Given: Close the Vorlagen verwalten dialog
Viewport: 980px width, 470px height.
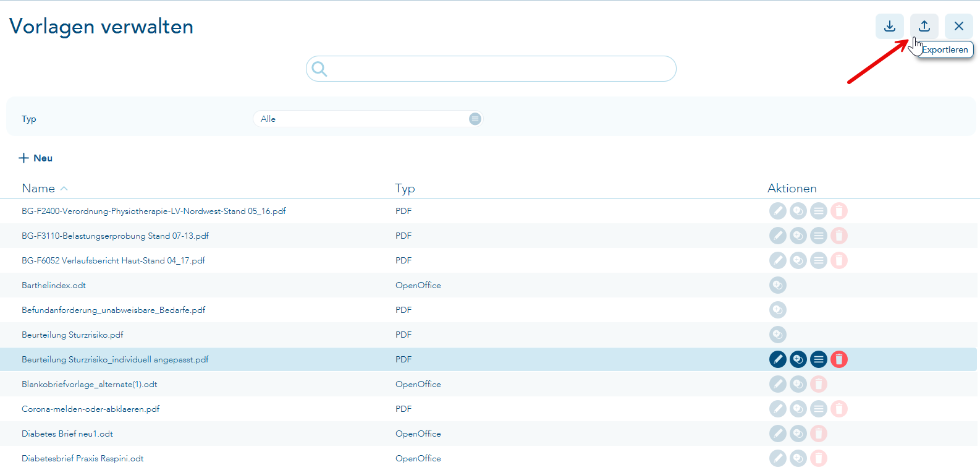Looking at the screenshot, I should tap(959, 26).
